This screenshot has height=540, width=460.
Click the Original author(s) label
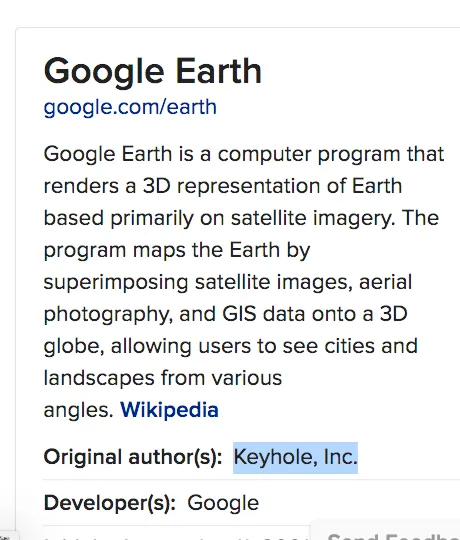(x=133, y=458)
